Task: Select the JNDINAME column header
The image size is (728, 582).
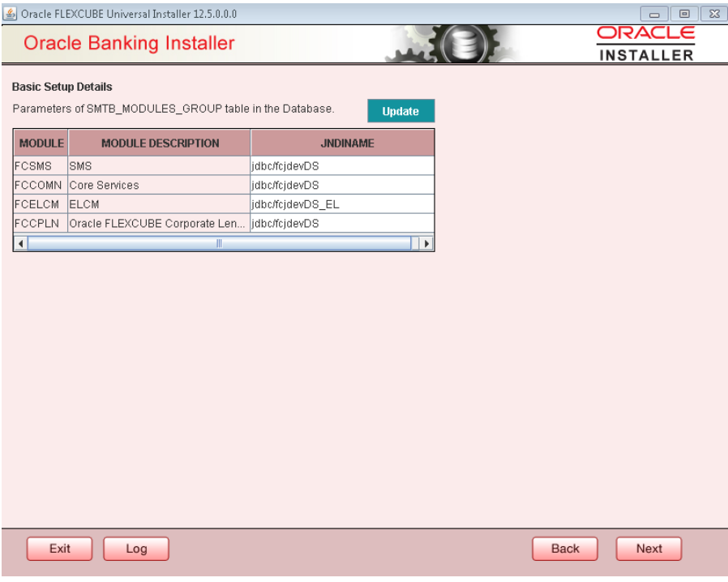Action: 343,143
